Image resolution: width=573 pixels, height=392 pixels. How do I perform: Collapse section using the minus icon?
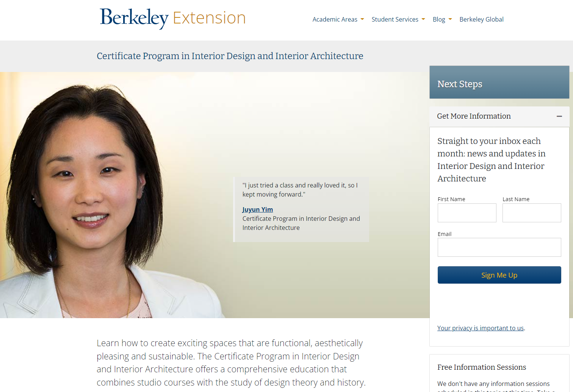point(559,116)
